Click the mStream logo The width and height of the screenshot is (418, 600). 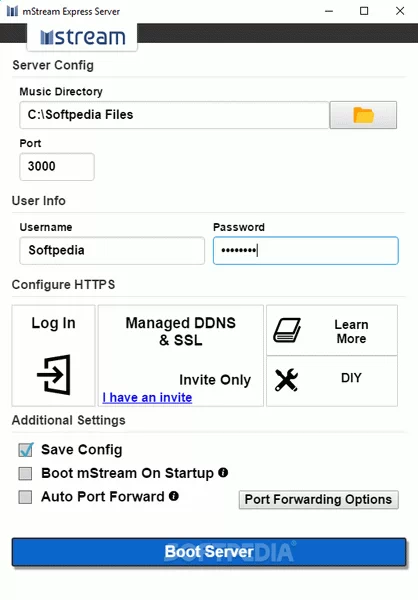tap(83, 37)
